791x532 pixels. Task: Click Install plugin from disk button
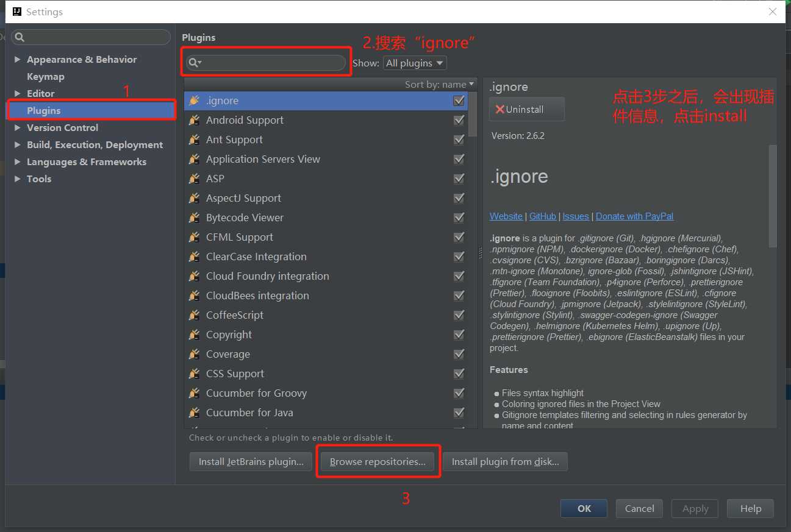coord(505,461)
